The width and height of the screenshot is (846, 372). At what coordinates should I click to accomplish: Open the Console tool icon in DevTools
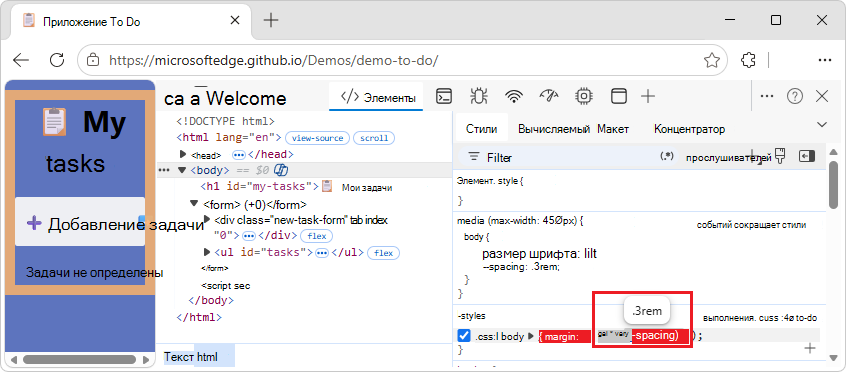point(444,97)
